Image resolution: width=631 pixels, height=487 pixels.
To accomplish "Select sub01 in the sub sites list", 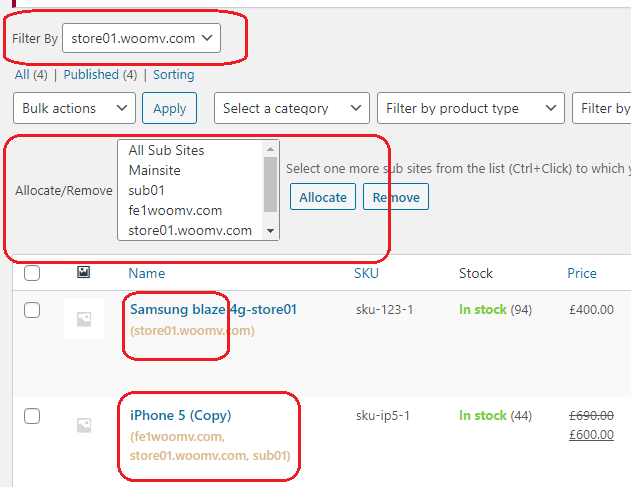I will pyautogui.click(x=146, y=190).
